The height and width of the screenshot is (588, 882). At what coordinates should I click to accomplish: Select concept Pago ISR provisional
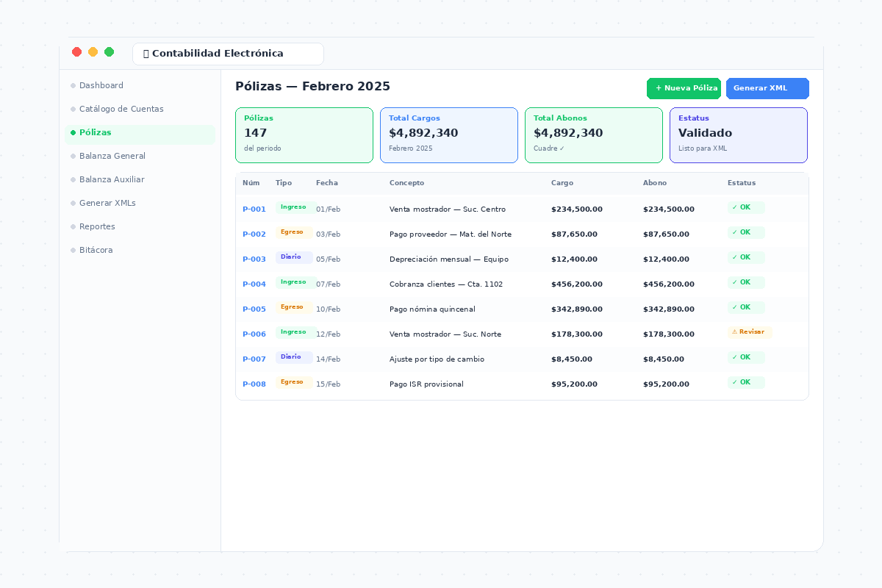[426, 384]
